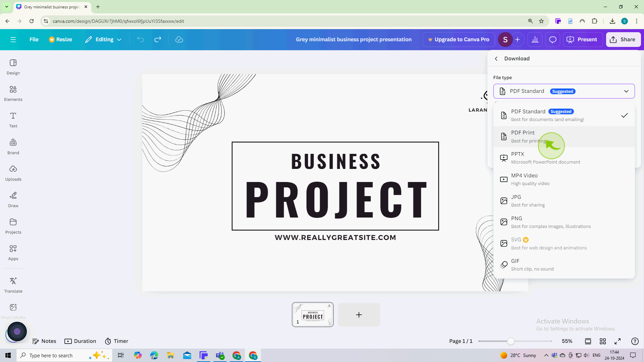Click the slide thumbnail on bottom panel

(313, 315)
